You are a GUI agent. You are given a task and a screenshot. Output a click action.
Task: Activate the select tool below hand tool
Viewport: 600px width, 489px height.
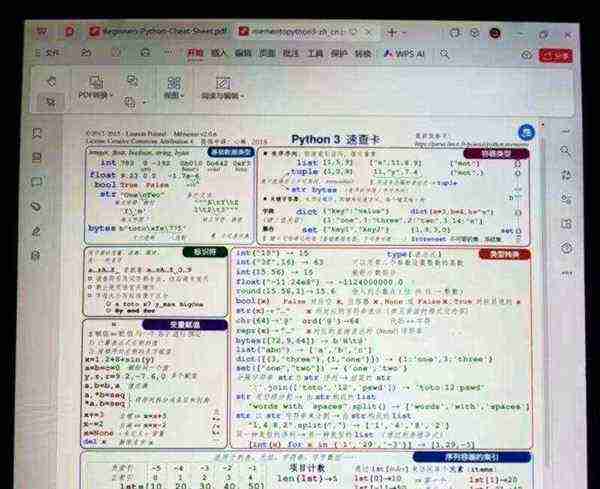coord(51,102)
